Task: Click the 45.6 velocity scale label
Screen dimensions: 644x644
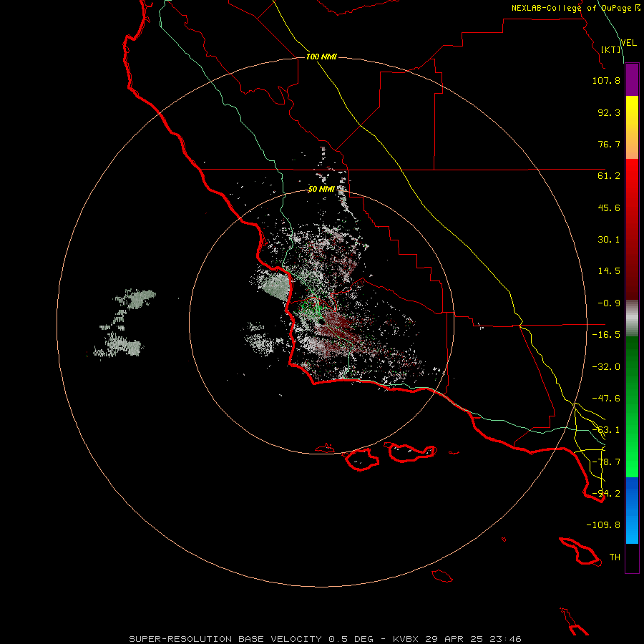Action: [x=609, y=208]
